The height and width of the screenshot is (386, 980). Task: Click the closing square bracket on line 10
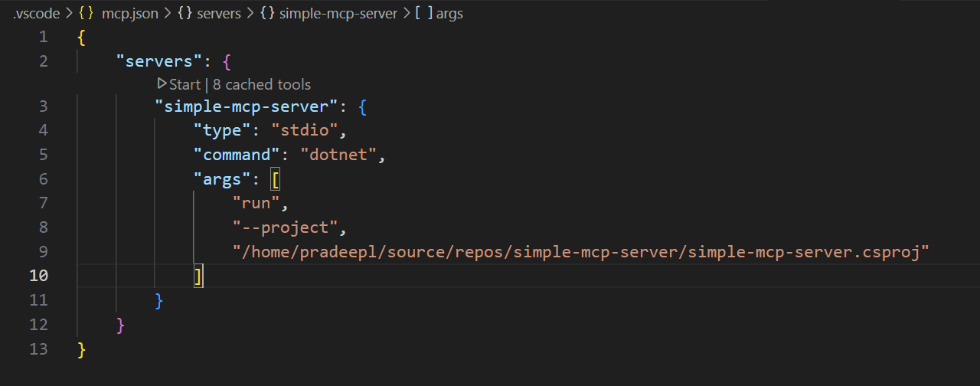[198, 276]
